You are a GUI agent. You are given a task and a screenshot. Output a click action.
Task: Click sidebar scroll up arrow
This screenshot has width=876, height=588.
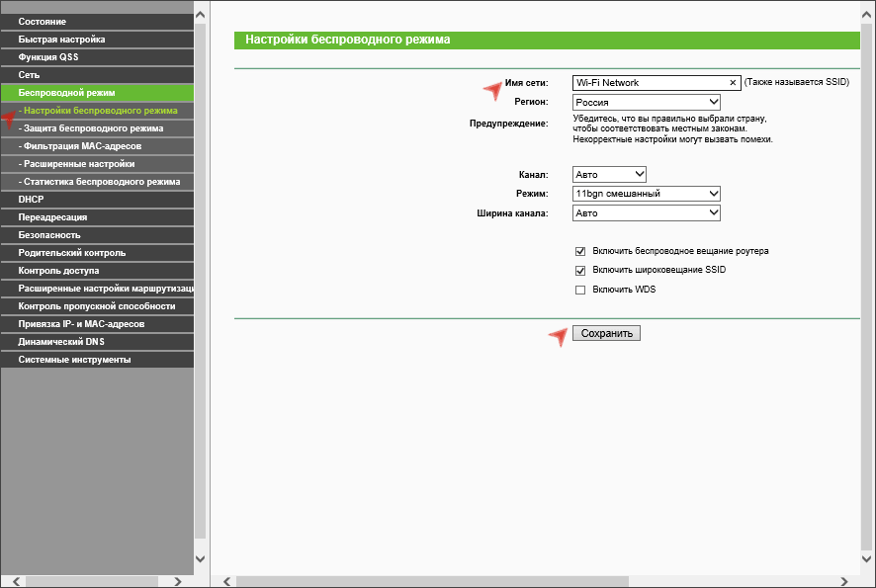pos(201,15)
